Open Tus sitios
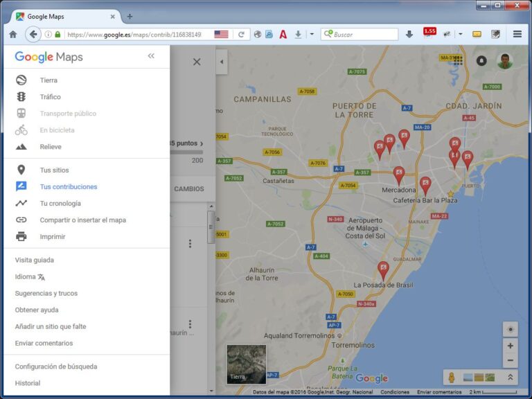This screenshot has width=532, height=399. coord(54,170)
